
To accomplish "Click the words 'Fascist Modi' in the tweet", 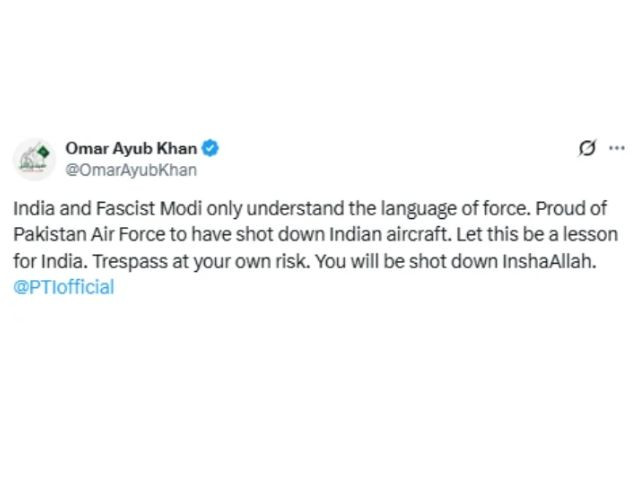I will coord(149,209).
